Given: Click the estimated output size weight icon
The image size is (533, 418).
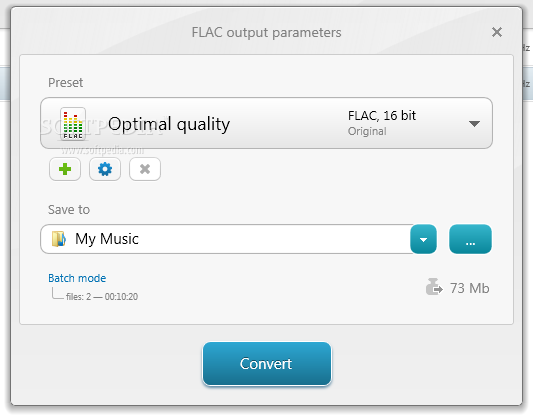Looking at the screenshot, I should 434,286.
